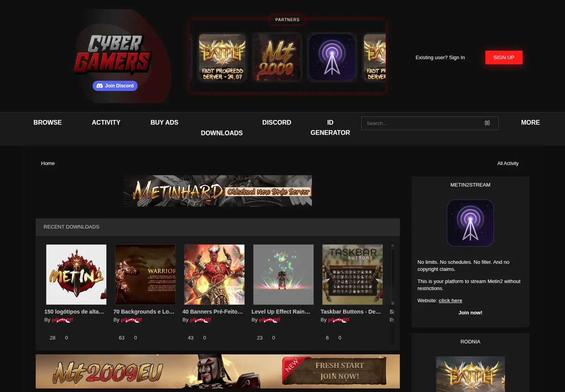Click the SIGN UP button
The height and width of the screenshot is (392, 565).
point(504,57)
